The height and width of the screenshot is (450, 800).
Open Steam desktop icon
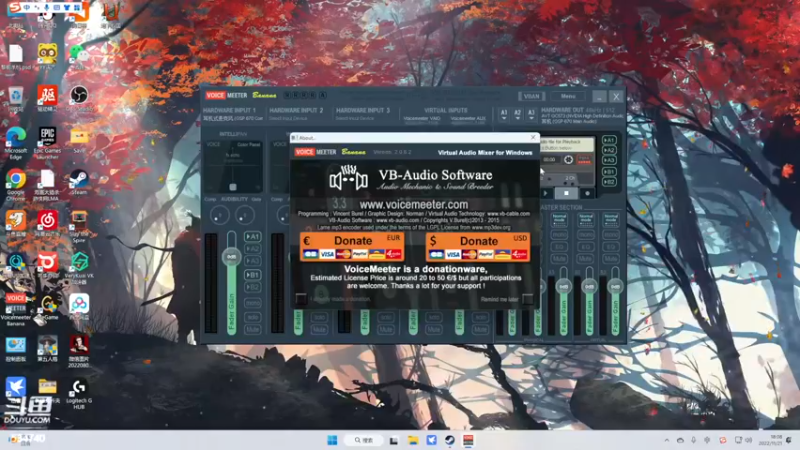[x=79, y=183]
